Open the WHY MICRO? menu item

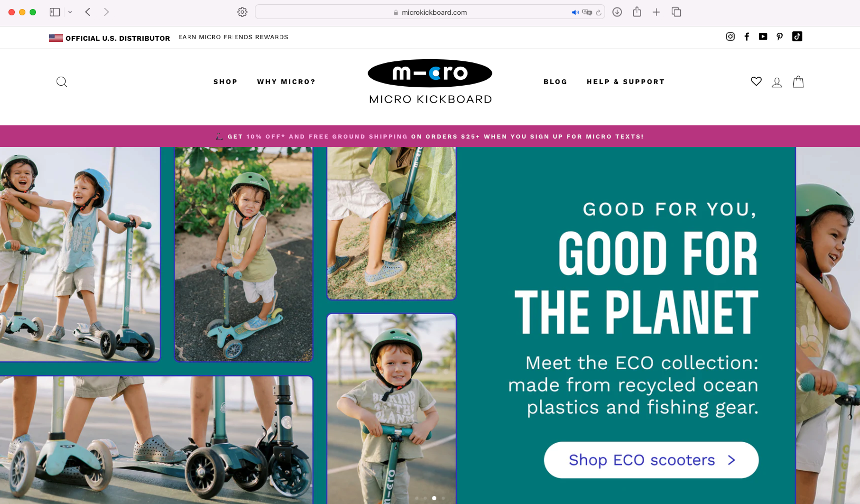pos(286,82)
